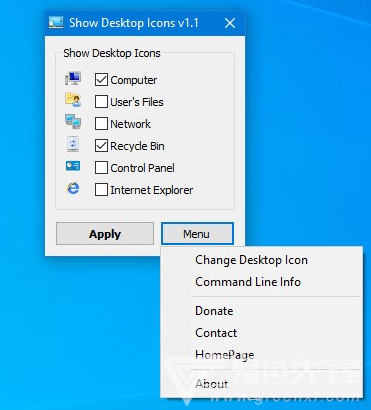Open the Contact menu item

[x=262, y=333]
